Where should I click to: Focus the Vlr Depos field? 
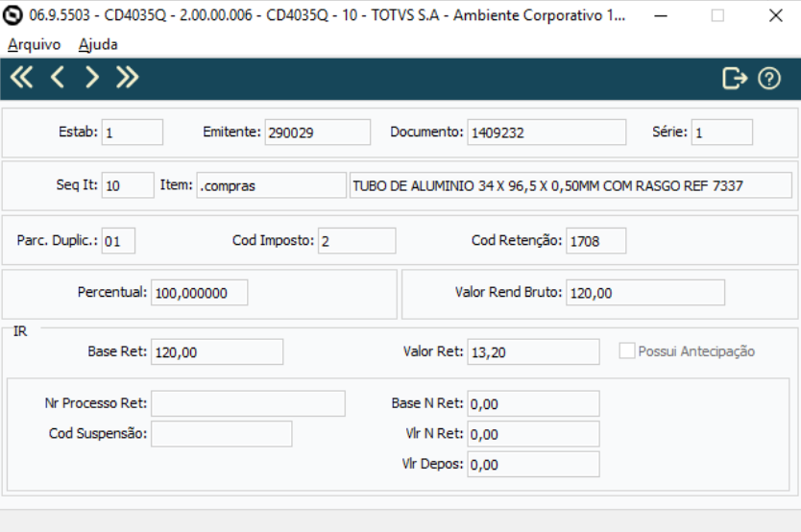coord(533,465)
